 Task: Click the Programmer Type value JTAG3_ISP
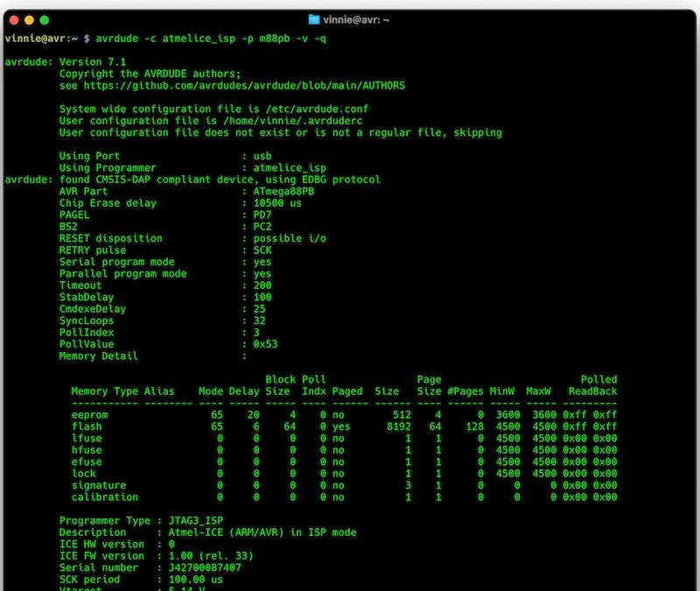(195, 521)
